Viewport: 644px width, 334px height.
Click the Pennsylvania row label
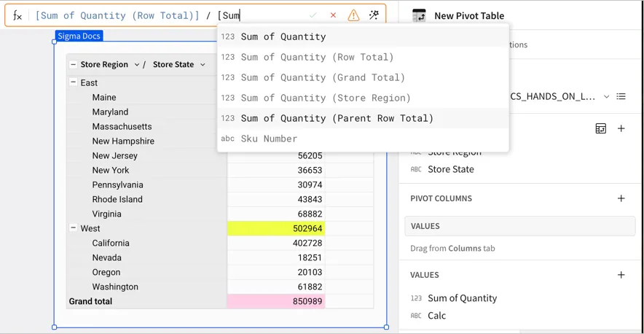click(x=117, y=185)
